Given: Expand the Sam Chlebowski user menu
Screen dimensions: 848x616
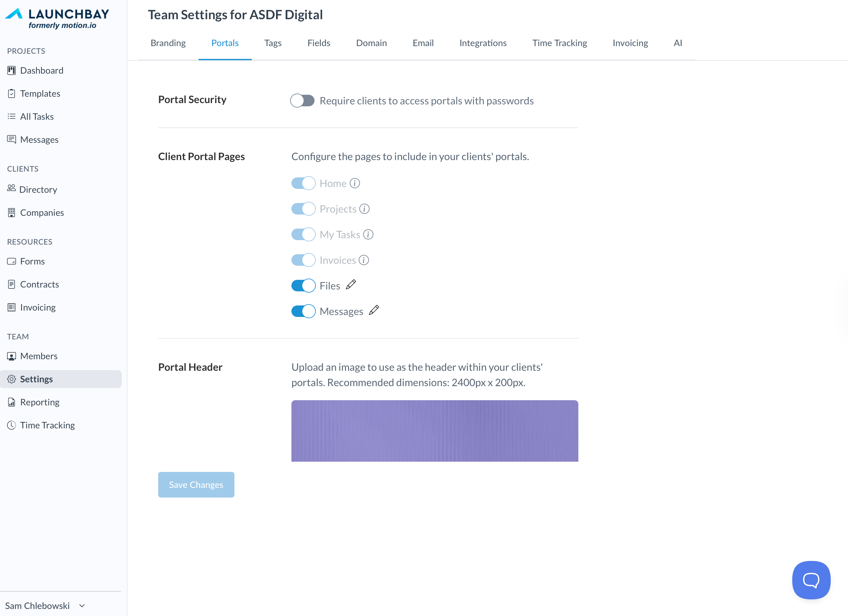Looking at the screenshot, I should coord(45,605).
